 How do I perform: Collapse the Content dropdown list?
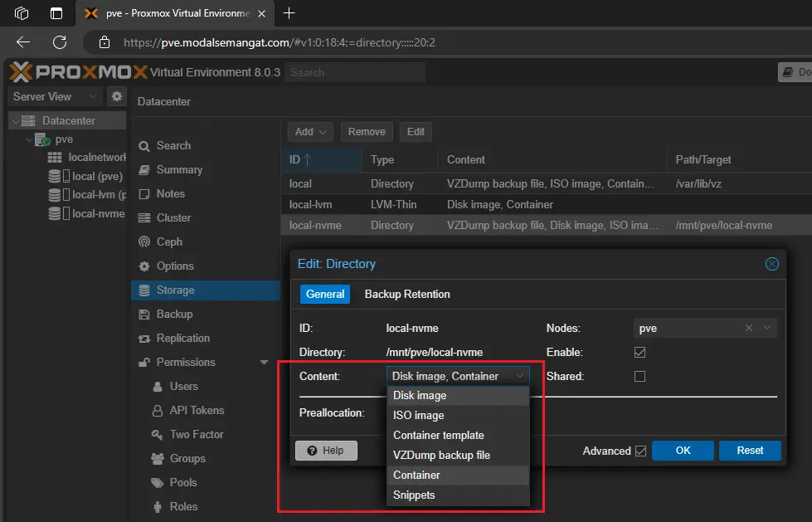(519, 376)
